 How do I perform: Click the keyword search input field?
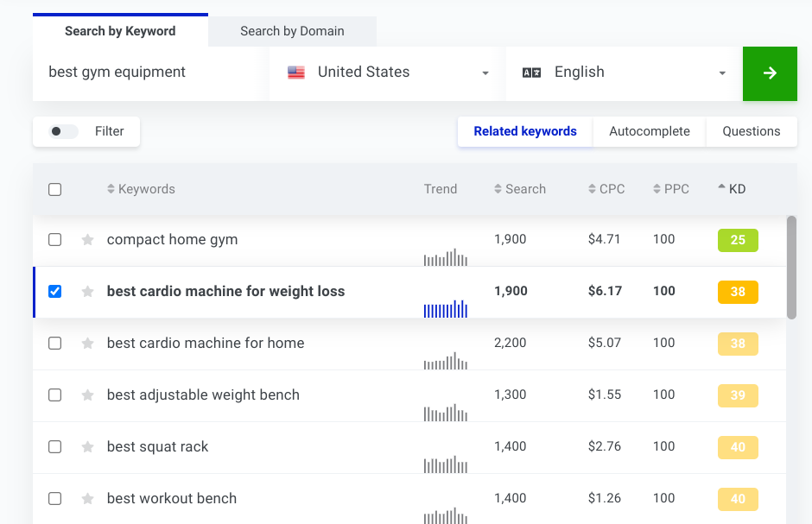[x=147, y=73]
